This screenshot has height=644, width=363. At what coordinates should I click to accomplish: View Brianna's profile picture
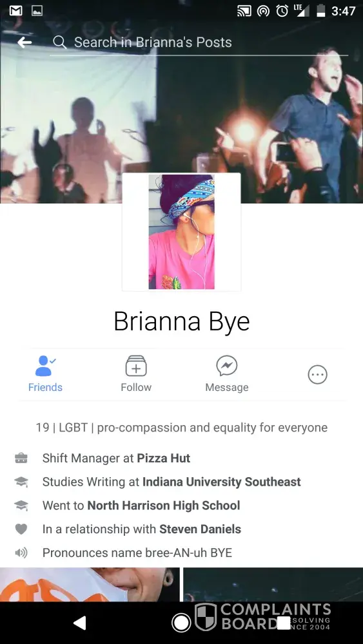181,232
